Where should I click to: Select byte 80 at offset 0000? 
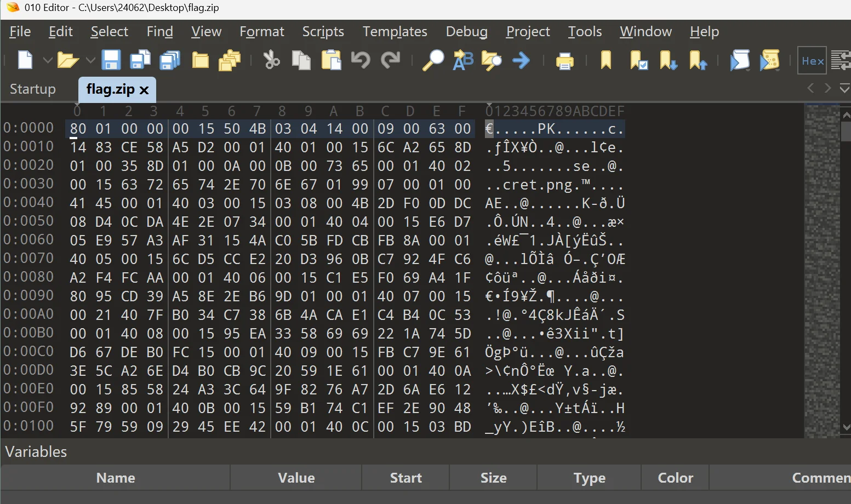click(78, 129)
